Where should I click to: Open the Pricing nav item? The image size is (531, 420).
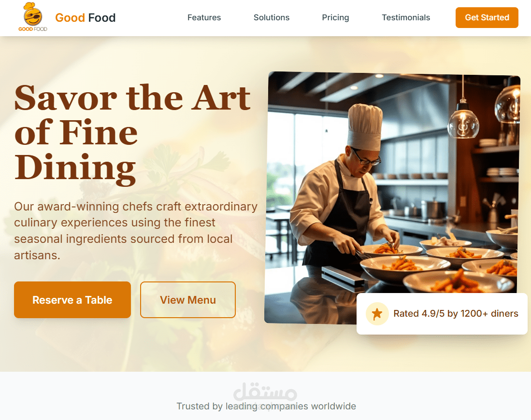[x=335, y=17]
